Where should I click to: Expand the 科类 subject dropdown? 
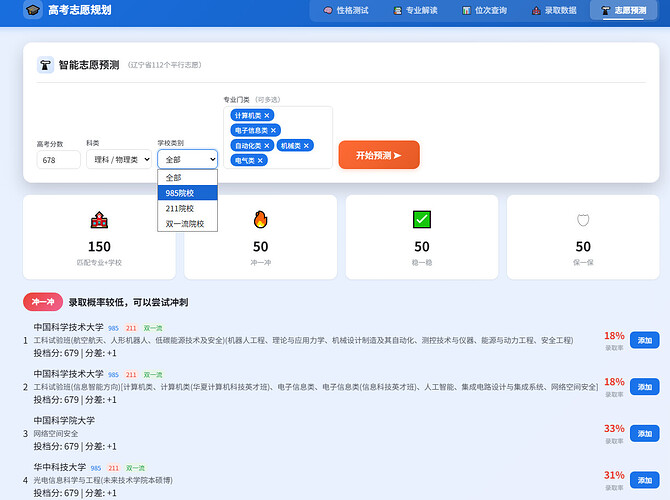(119, 159)
